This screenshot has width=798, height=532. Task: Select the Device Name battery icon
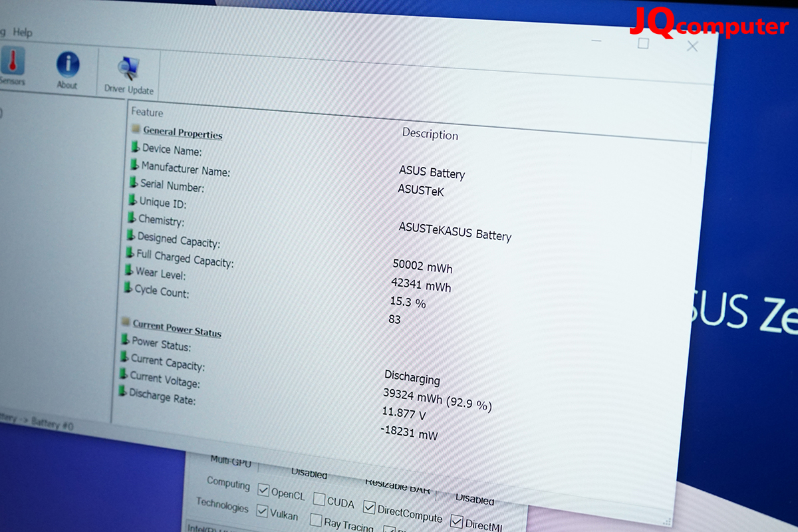(135, 146)
